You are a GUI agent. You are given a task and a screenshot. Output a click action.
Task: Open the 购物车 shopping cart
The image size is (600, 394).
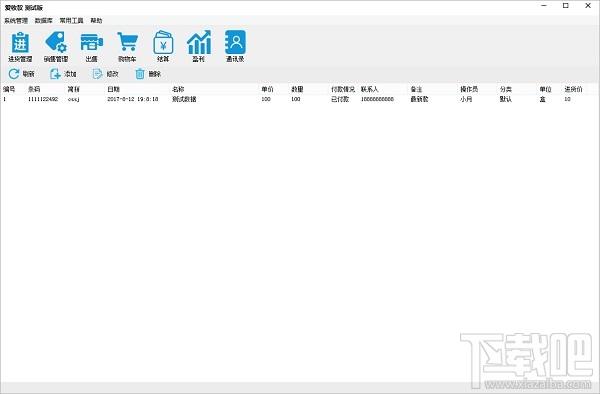click(x=127, y=46)
